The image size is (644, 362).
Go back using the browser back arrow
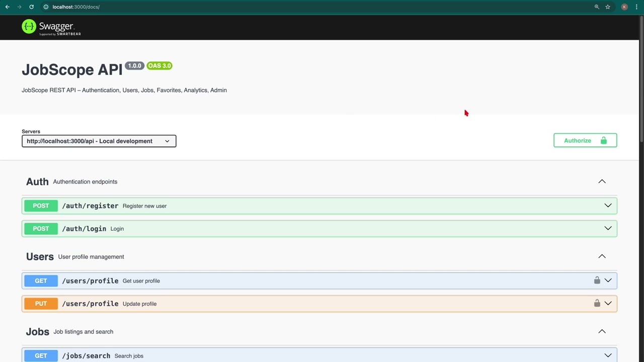tap(7, 7)
